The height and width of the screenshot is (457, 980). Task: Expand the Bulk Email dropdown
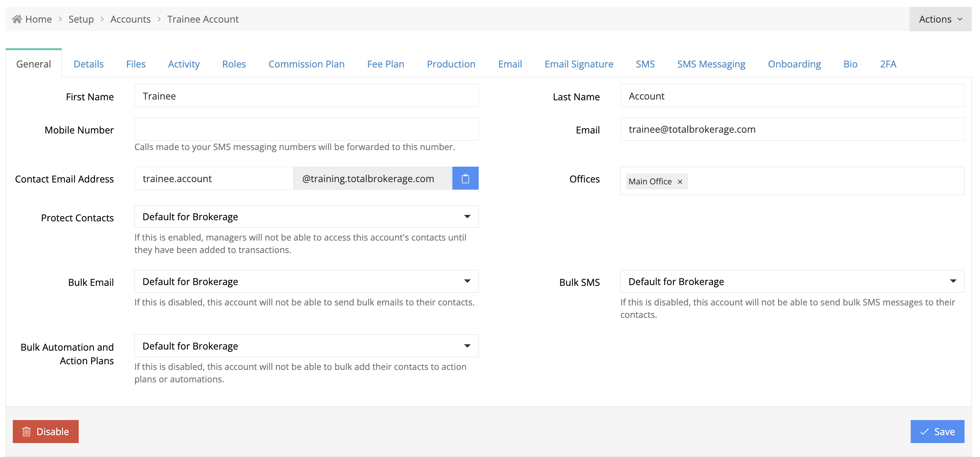point(306,281)
